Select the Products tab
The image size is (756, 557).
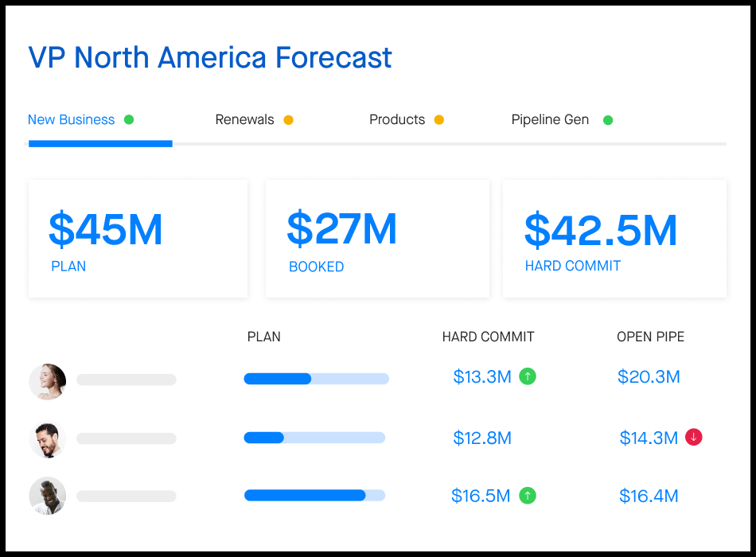pos(397,119)
